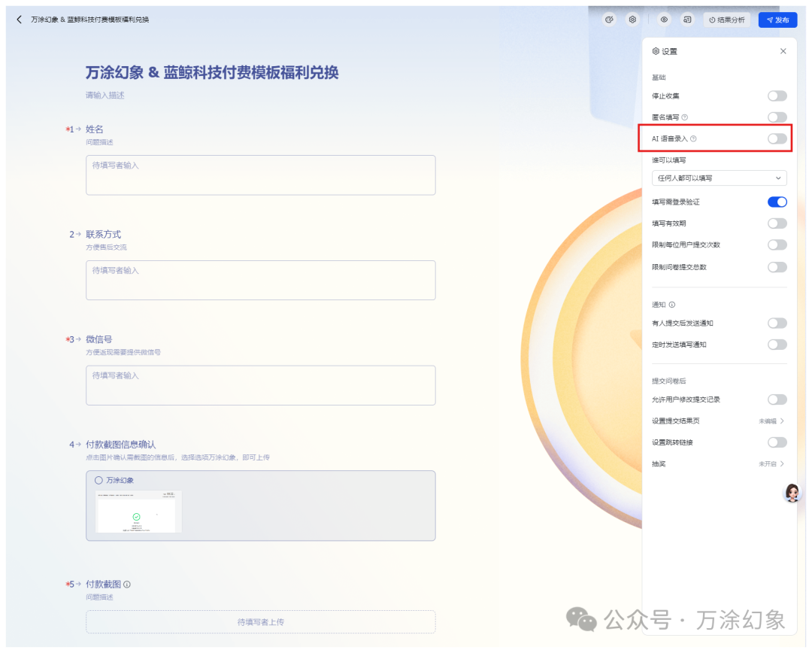Click the back arrow beside form title

click(x=18, y=20)
